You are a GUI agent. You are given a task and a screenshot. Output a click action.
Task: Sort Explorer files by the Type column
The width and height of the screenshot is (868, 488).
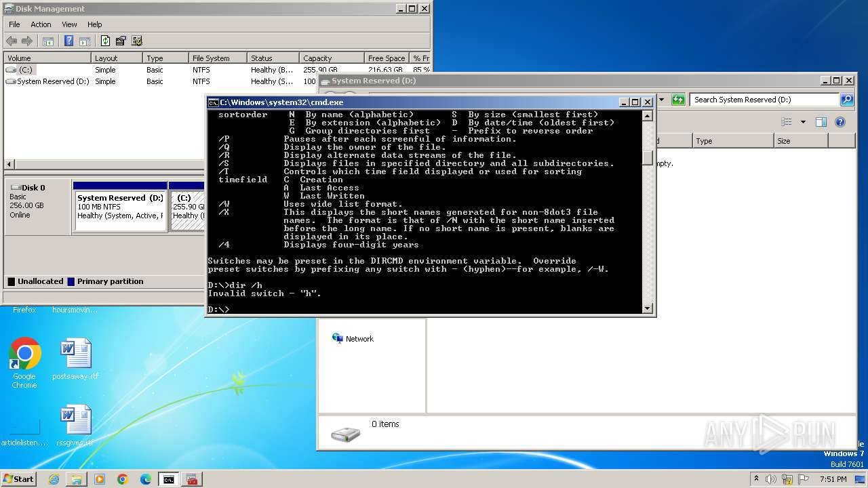(x=733, y=141)
